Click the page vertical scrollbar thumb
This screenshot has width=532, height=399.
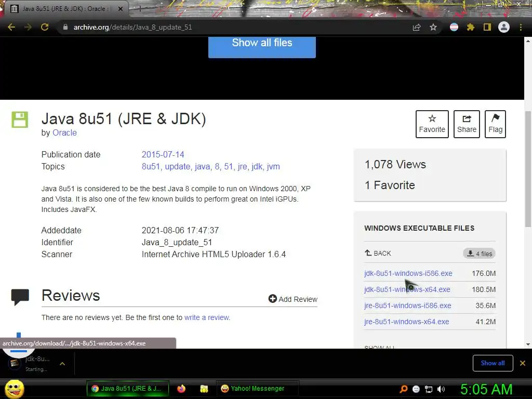pos(528,169)
